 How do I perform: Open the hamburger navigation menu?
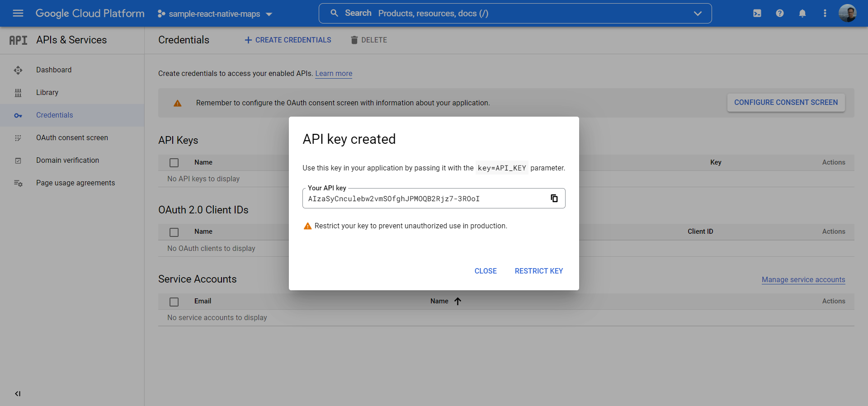[x=18, y=13]
